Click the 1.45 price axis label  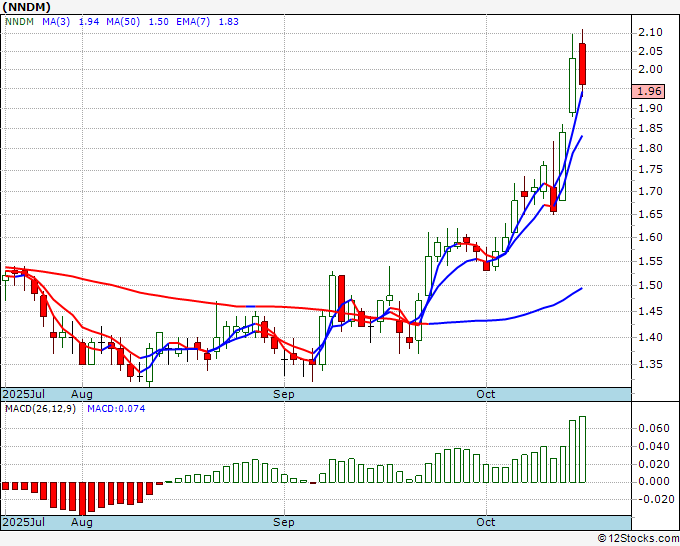[x=650, y=311]
